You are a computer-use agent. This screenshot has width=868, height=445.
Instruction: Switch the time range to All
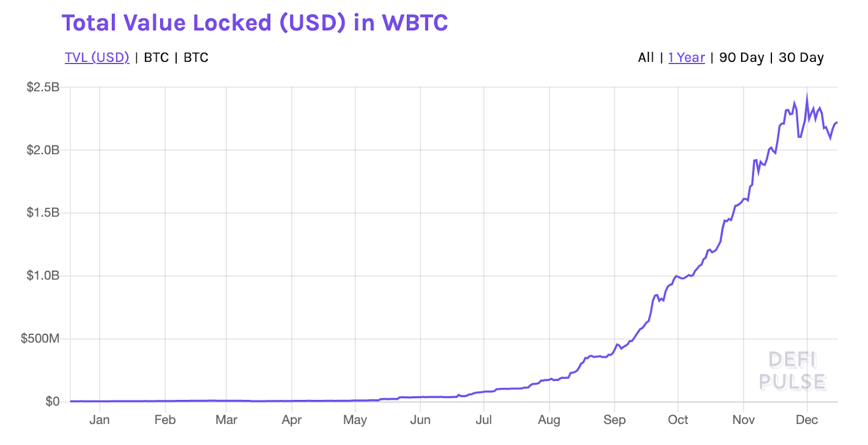point(646,58)
